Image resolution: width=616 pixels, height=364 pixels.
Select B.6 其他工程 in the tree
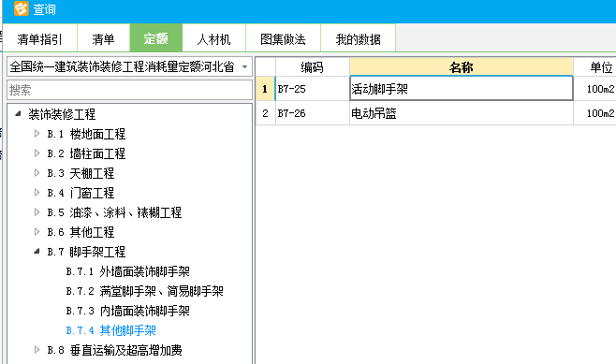point(81,232)
